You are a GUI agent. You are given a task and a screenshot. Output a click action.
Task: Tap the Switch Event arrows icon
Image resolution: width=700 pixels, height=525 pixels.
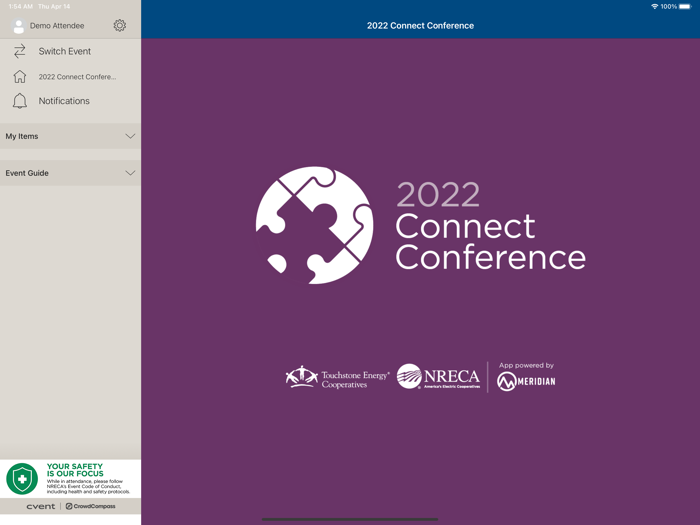coord(20,51)
